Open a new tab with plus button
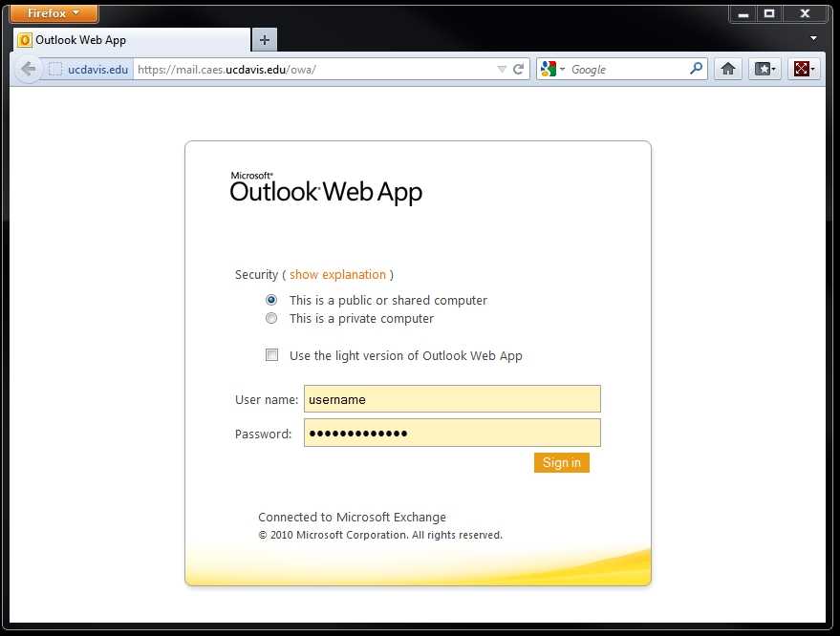The width and height of the screenshot is (840, 636). click(x=264, y=40)
